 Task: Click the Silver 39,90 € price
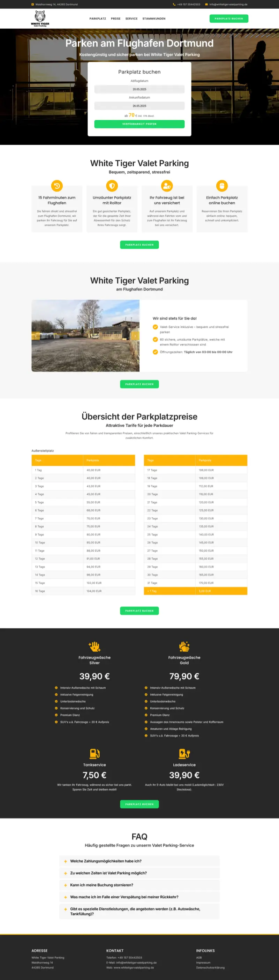pos(94,676)
